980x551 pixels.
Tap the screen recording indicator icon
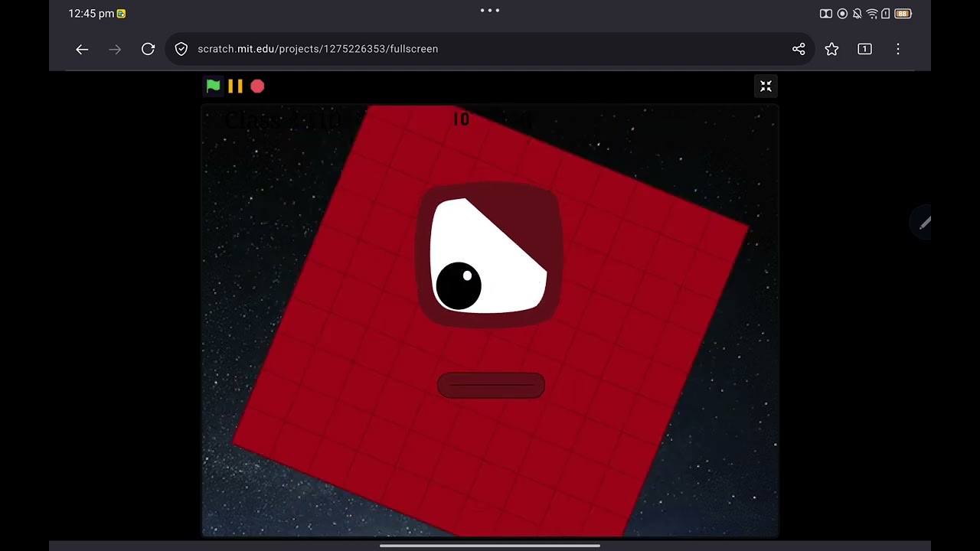pos(842,14)
